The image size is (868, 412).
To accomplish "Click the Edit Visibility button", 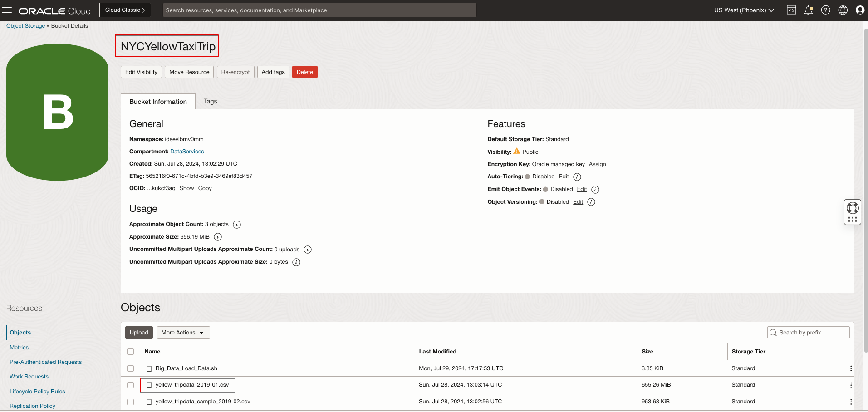I will 141,72.
